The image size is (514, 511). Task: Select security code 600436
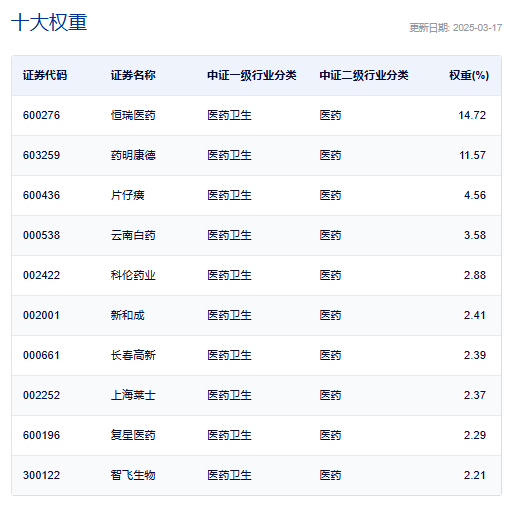click(x=41, y=195)
